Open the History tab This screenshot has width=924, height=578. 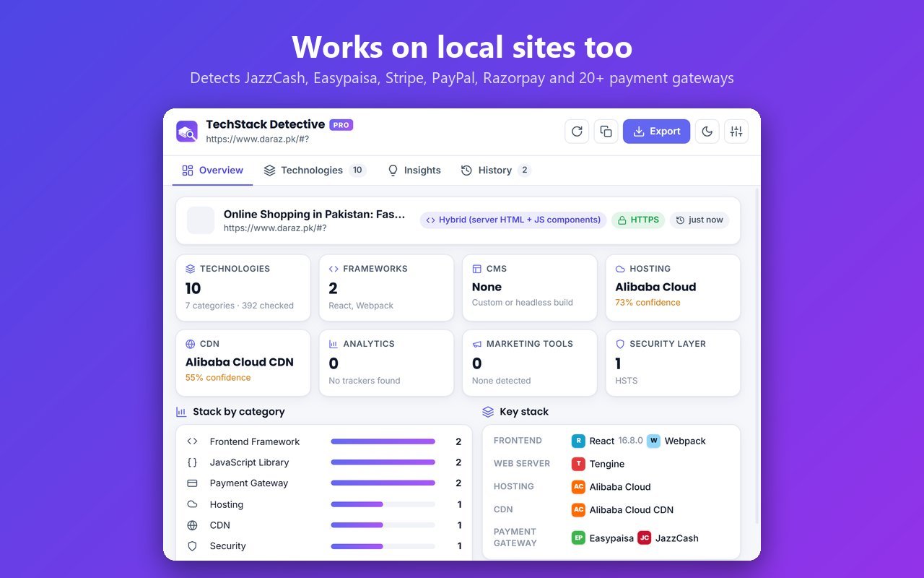496,171
